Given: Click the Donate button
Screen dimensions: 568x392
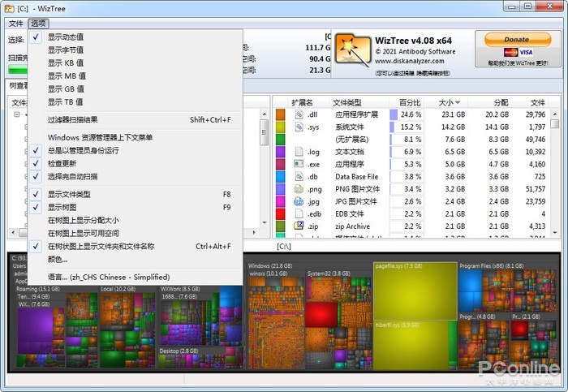Looking at the screenshot, I should coord(516,39).
